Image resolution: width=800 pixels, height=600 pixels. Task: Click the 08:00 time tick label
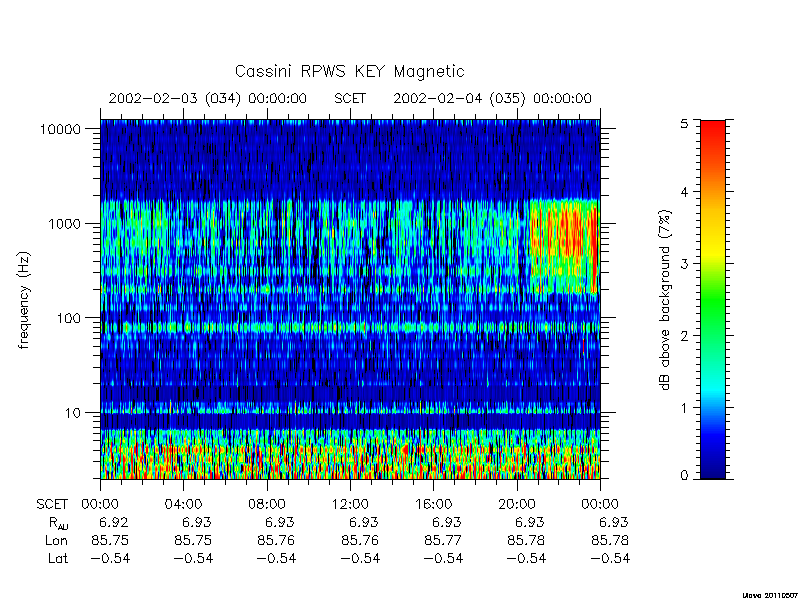click(x=266, y=505)
